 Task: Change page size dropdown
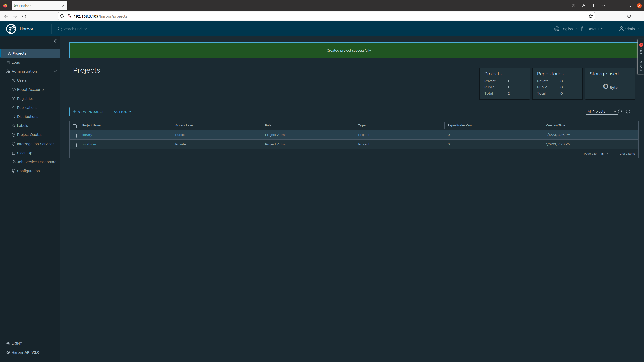tap(605, 154)
